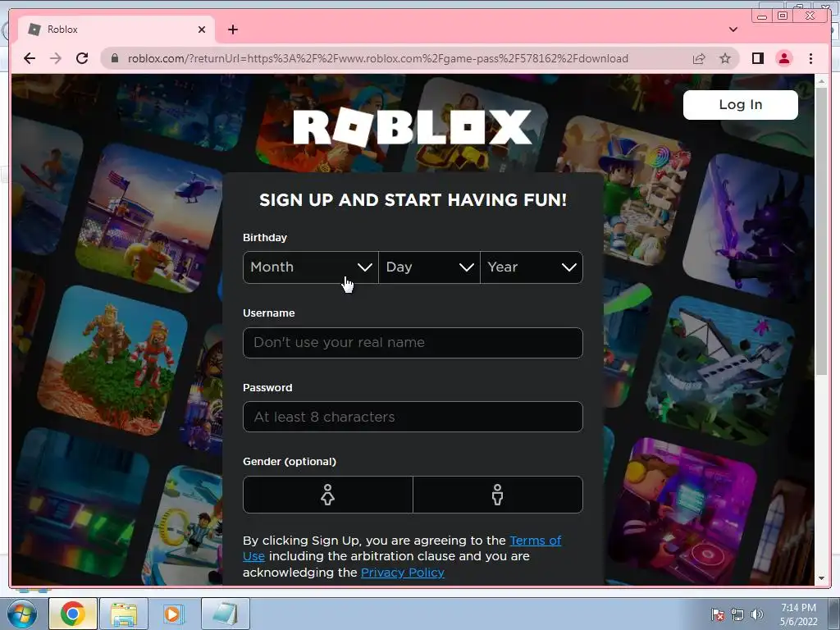This screenshot has width=840, height=630.
Task: View site info via the lock icon
Action: [115, 58]
